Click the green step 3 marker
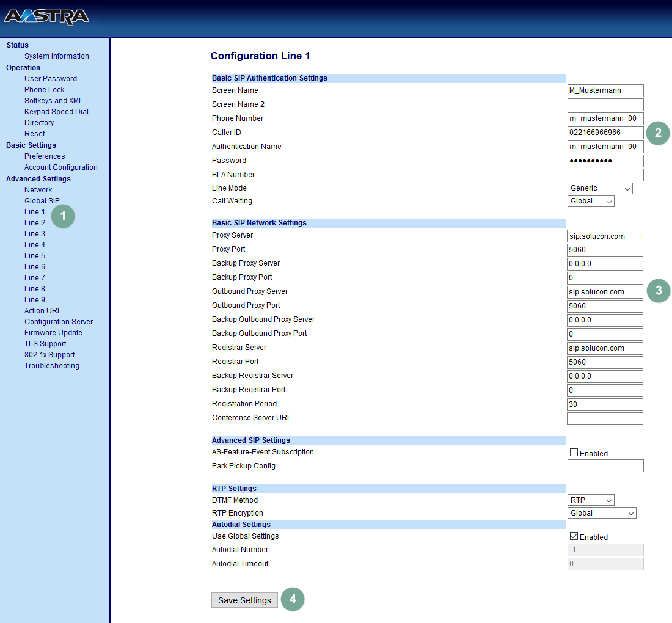 point(658,291)
